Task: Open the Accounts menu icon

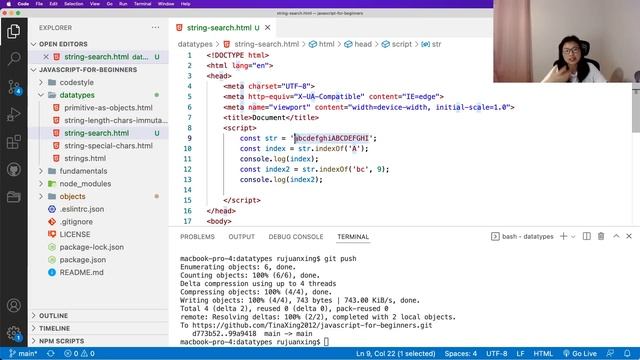Action: [x=13, y=305]
